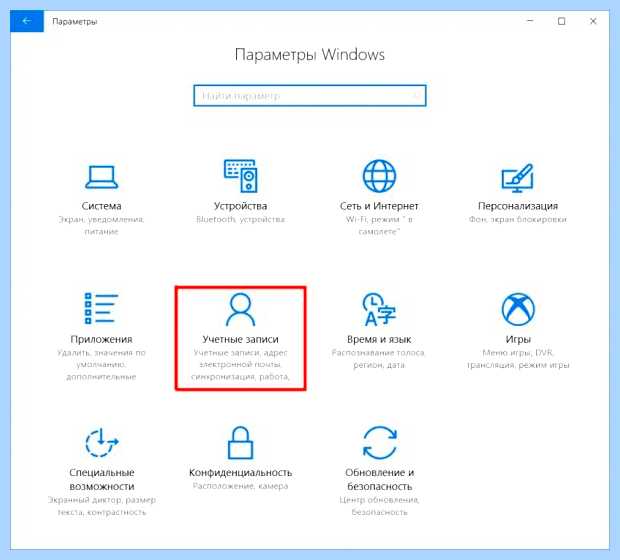Click the Расположение, камера description
The height and width of the screenshot is (560, 620).
point(240,486)
